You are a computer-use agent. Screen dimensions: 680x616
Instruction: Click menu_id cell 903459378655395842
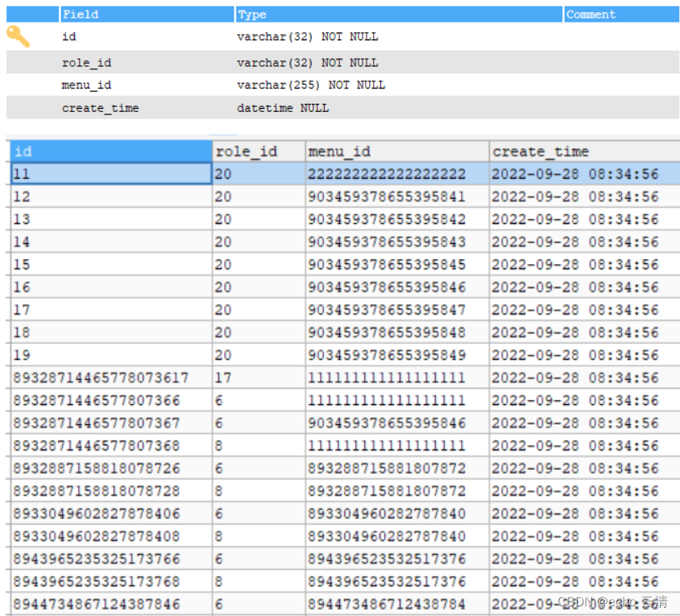[x=397, y=219]
